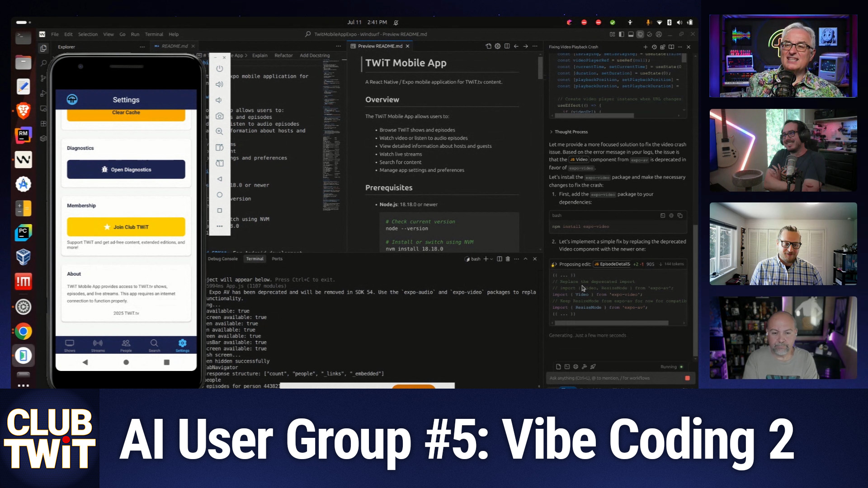Kill the bash terminal with the trash icon

click(x=507, y=259)
